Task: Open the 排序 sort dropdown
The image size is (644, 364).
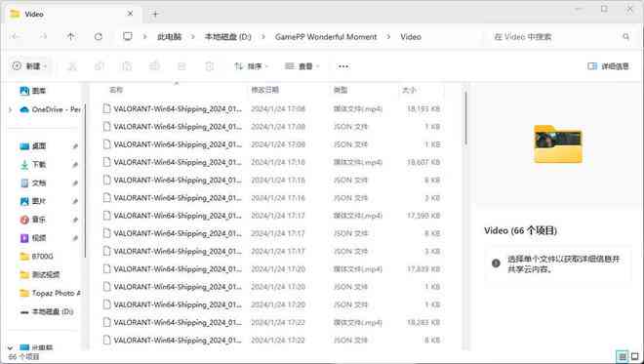Action: click(251, 66)
